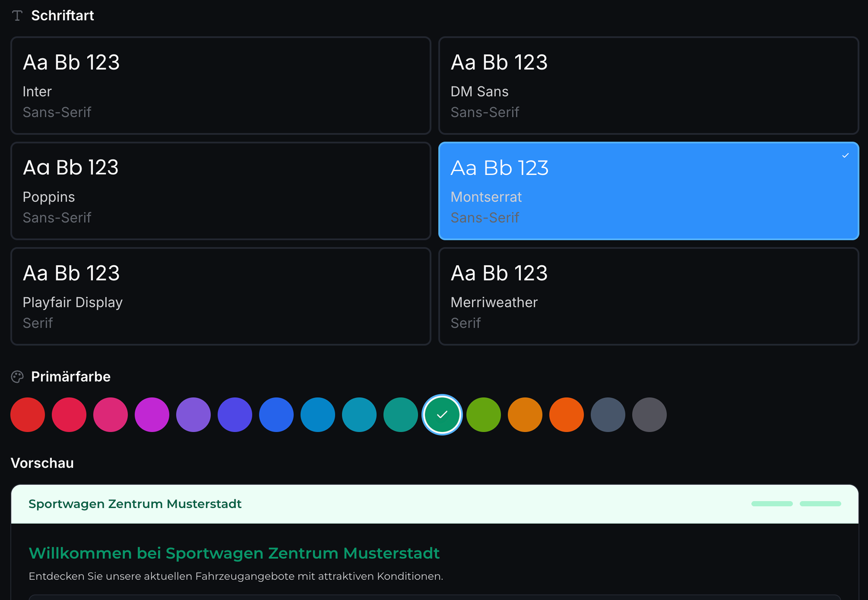Choose the lavender purple color swatch
The image size is (868, 600).
point(193,415)
